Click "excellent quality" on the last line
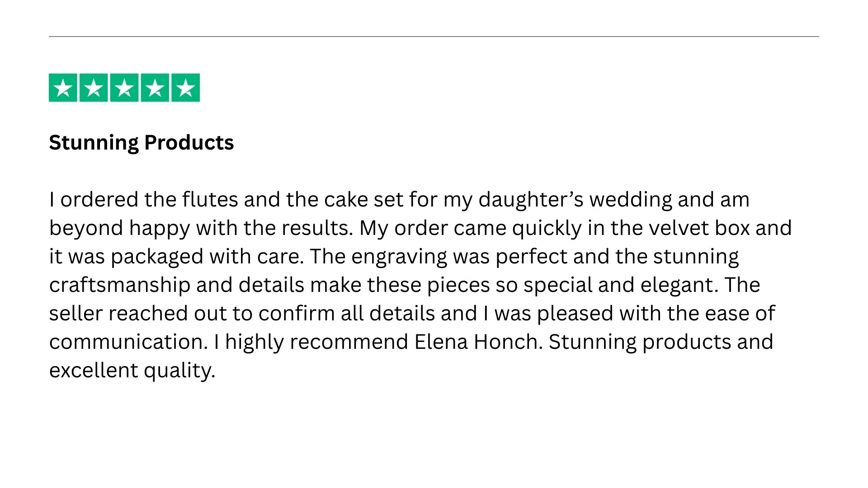 [x=132, y=371]
